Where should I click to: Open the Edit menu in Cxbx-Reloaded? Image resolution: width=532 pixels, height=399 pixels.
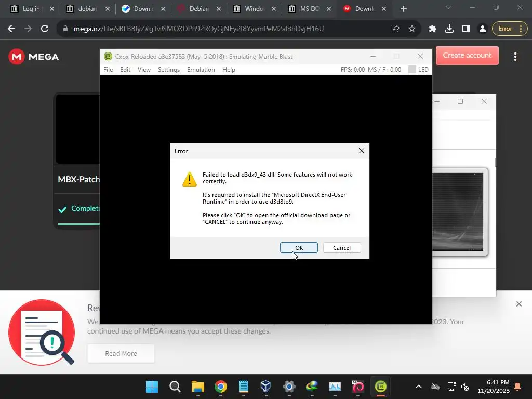125,70
